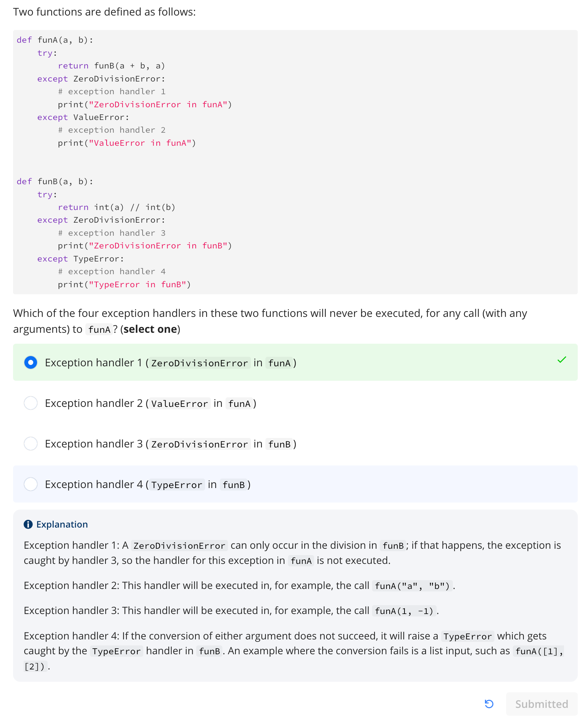Click the Exception handler 2 ValueError option label

coord(151,403)
